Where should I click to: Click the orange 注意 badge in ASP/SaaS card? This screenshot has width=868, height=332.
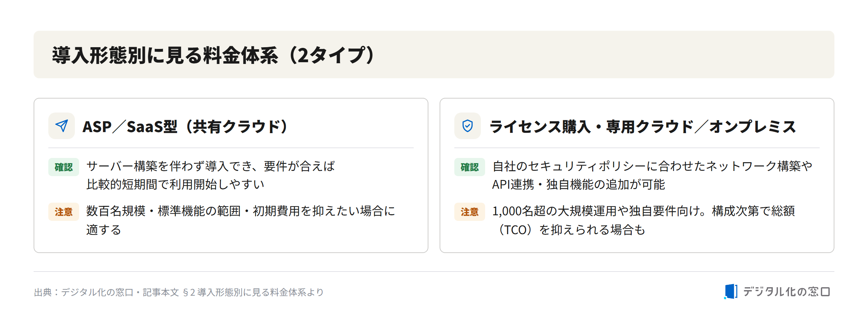click(64, 212)
